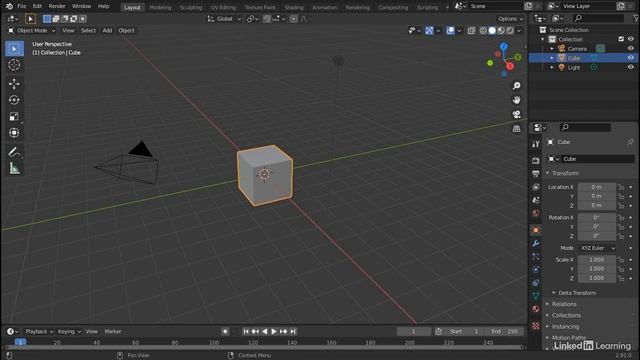Toggle X-Ray display mode
Image resolution: width=640 pixels, height=360 pixels.
pos(471,31)
